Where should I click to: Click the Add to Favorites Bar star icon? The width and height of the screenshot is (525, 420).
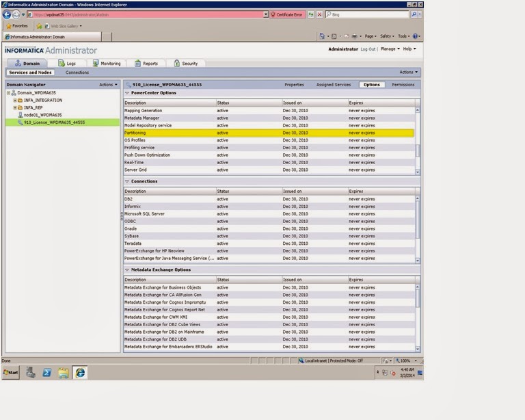39,26
